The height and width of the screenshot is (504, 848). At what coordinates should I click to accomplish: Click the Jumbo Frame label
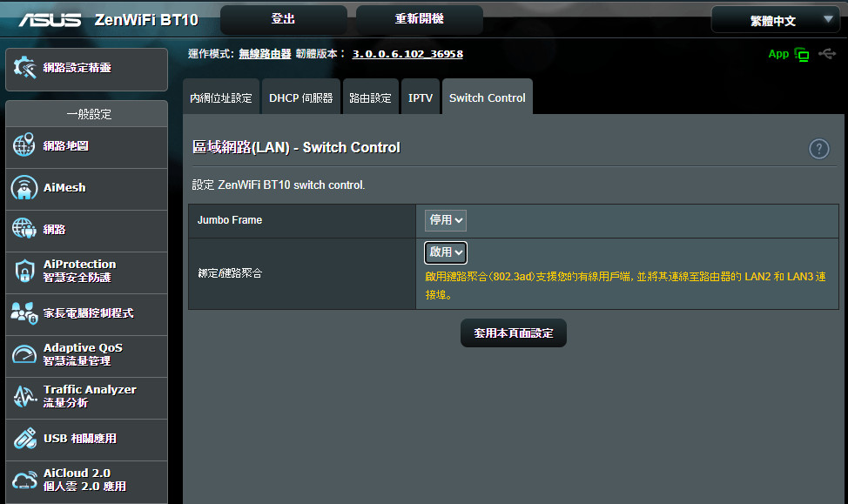230,220
